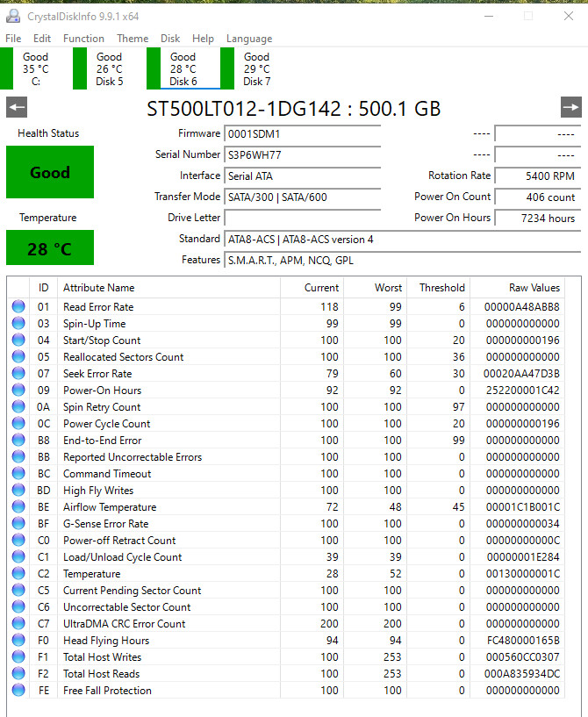Click status orb for Command Timeout
Screen dimensions: 588x717
[x=18, y=473]
